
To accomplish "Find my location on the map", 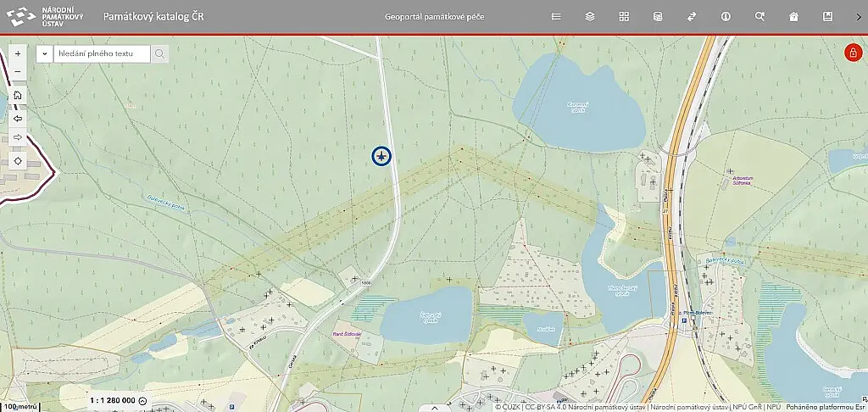I will tap(18, 161).
